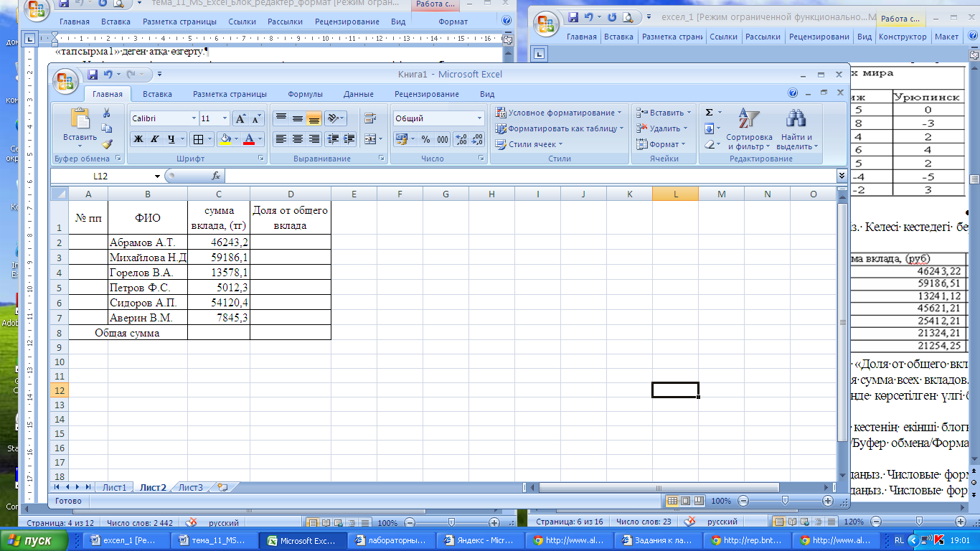Viewport: 980px width, 551px height.
Task: Click the Fill down arrow icon
Action: (709, 128)
